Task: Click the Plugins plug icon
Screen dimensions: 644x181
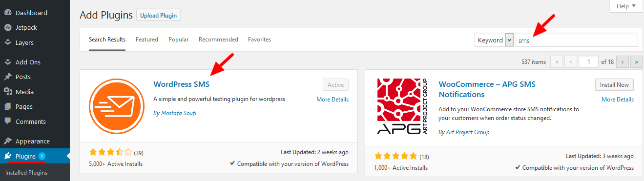Action: [8, 156]
